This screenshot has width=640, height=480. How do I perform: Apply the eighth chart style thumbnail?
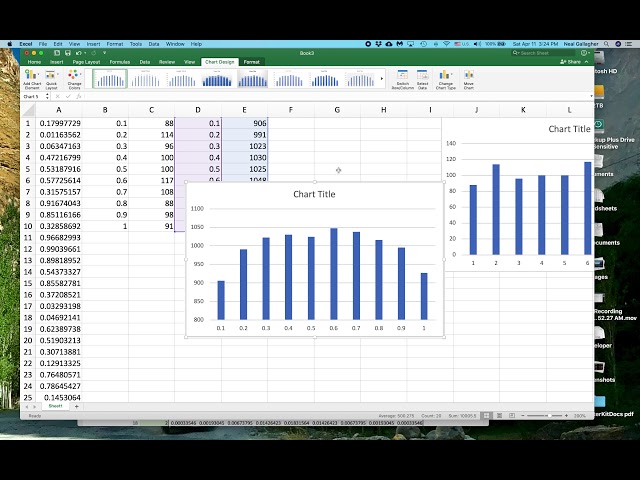[360, 78]
